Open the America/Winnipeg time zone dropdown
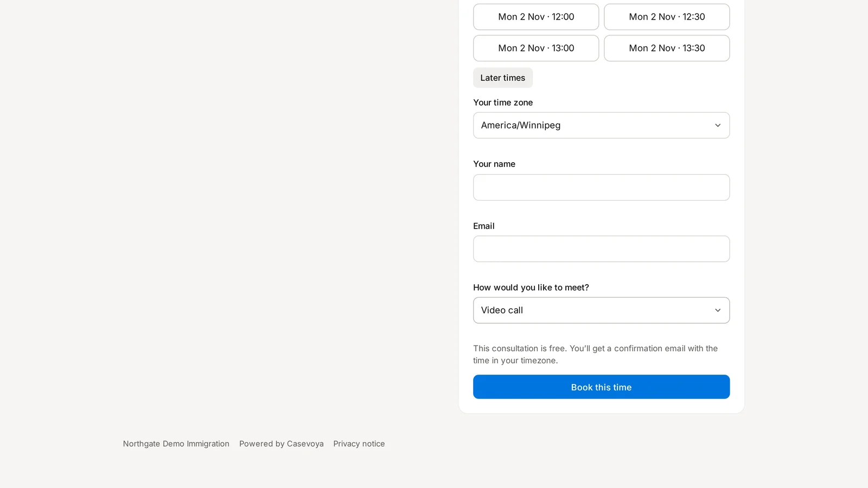Viewport: 868px width, 488px height. click(601, 125)
